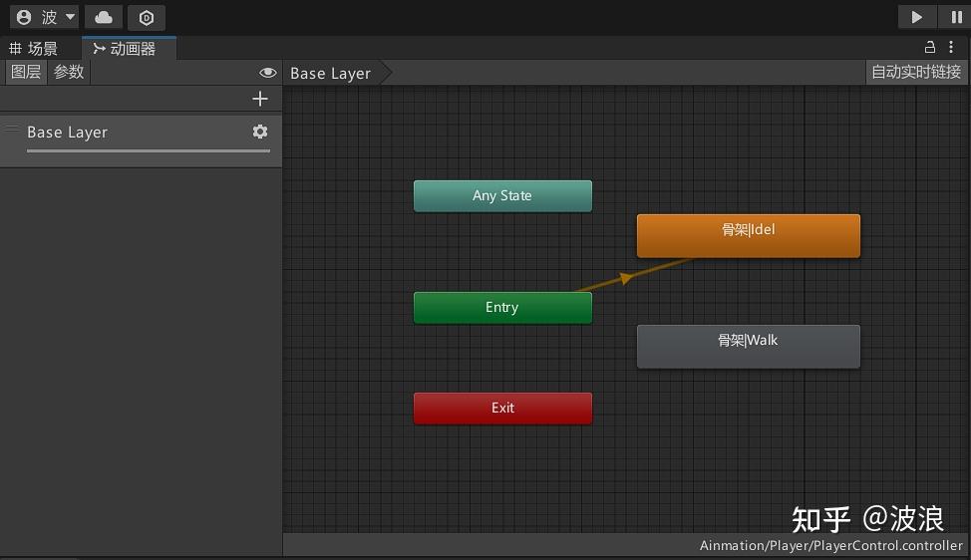Image resolution: width=971 pixels, height=560 pixels.
Task: Open the cloud services icon
Action: (x=104, y=17)
